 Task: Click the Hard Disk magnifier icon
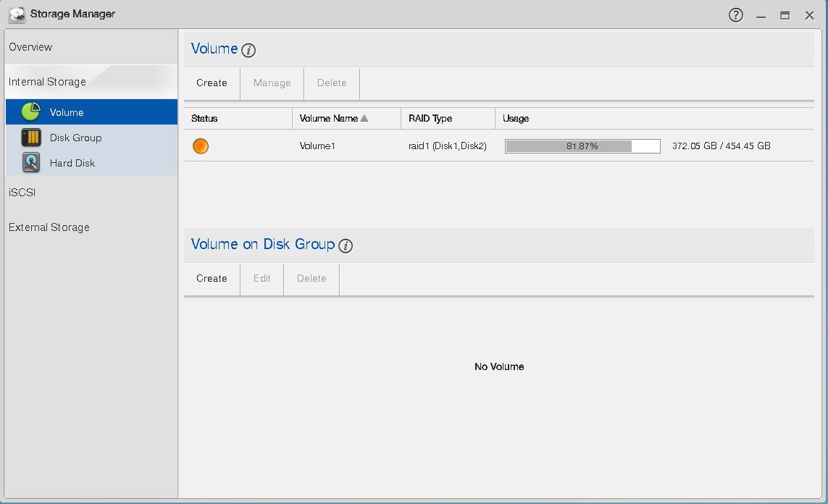31,162
